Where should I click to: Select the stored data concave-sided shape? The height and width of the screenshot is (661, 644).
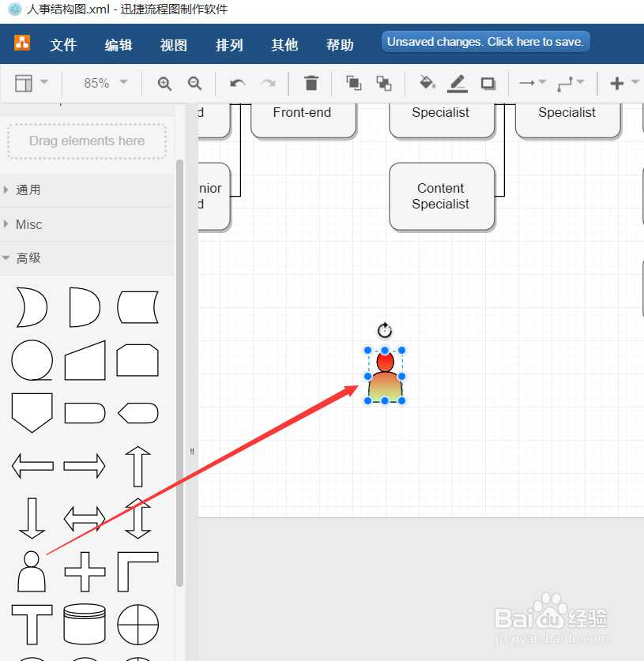point(138,307)
